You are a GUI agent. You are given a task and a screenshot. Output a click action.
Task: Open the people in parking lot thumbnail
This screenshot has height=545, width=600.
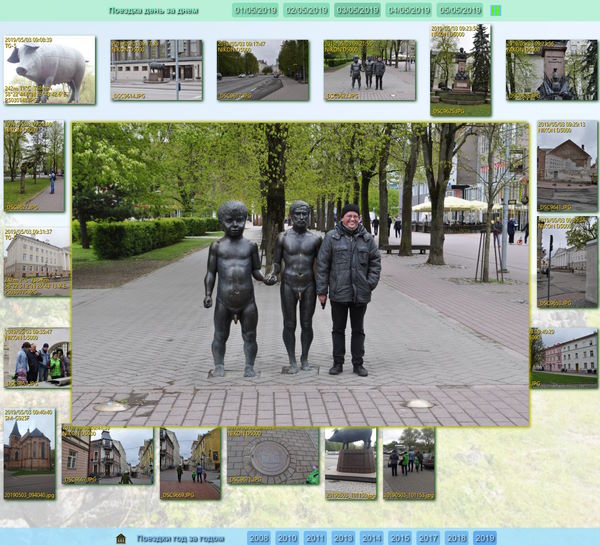[409, 463]
